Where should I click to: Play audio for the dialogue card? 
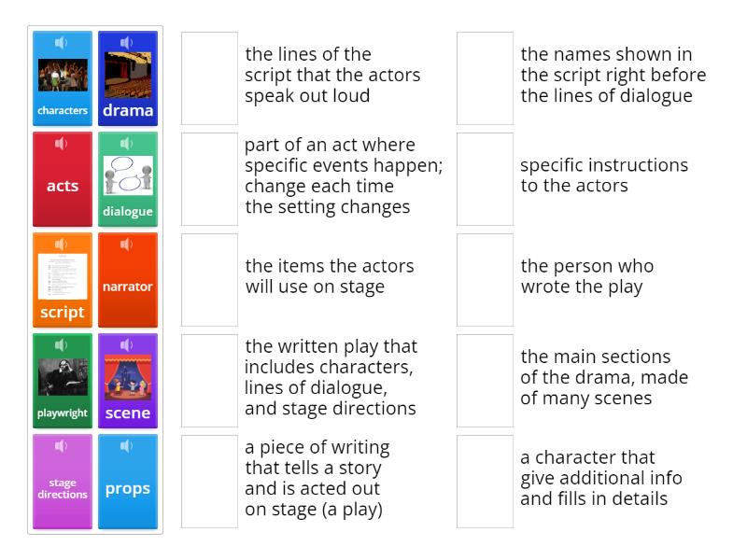127,143
